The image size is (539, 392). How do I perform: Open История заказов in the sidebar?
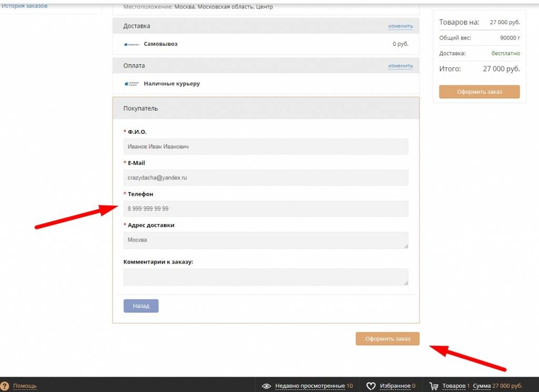coord(25,6)
